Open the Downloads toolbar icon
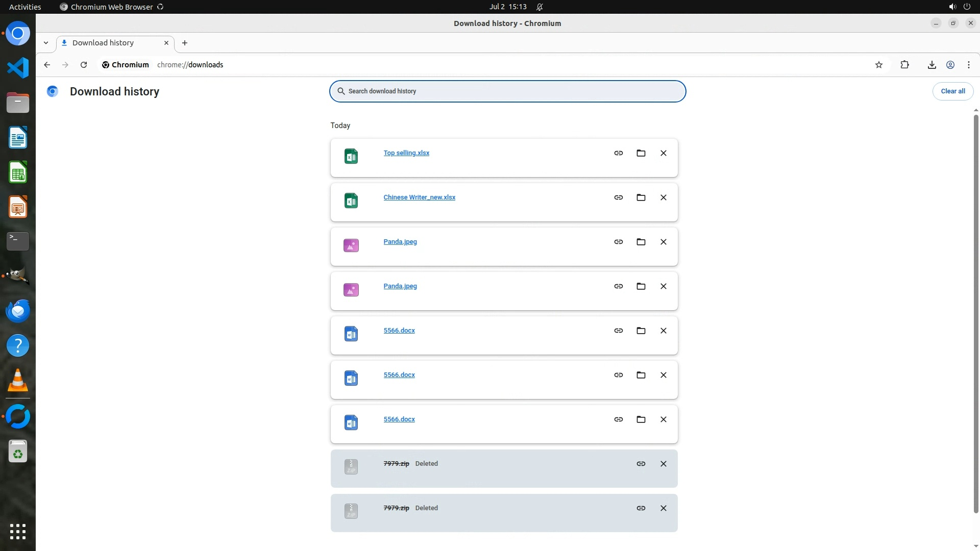980x551 pixels. pyautogui.click(x=932, y=65)
